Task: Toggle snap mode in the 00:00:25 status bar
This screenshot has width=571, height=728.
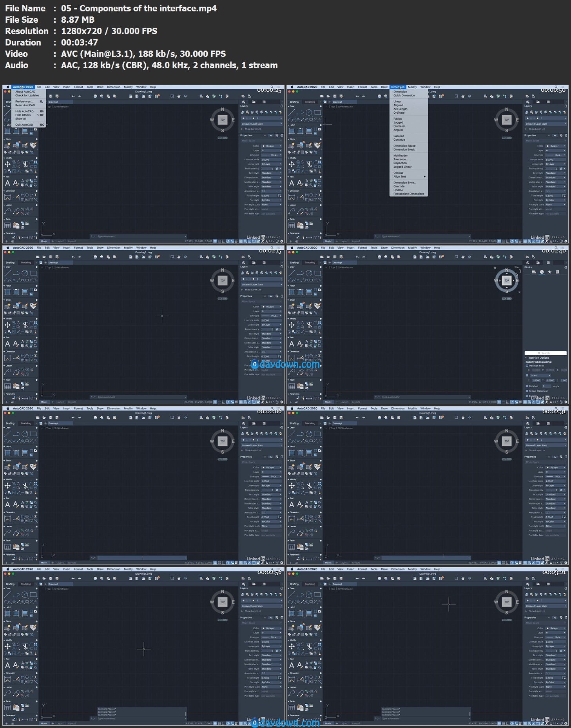Action: point(219,241)
